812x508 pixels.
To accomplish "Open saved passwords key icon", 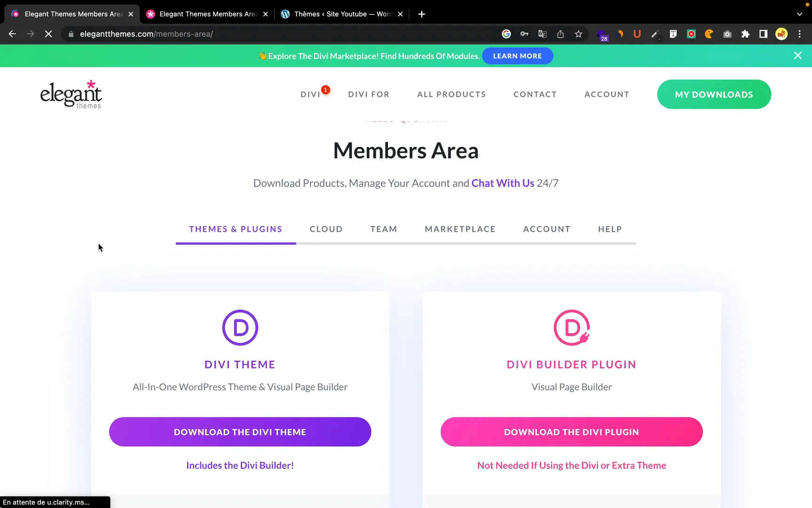I will point(524,34).
